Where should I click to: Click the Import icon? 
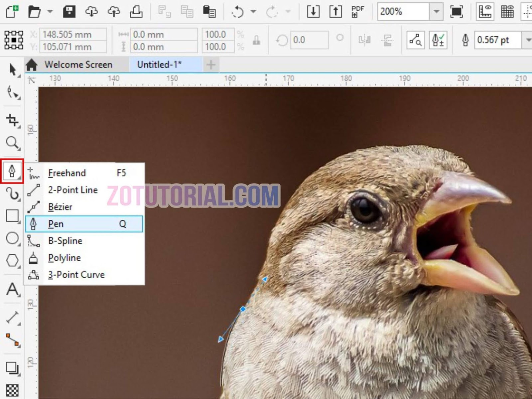click(313, 12)
